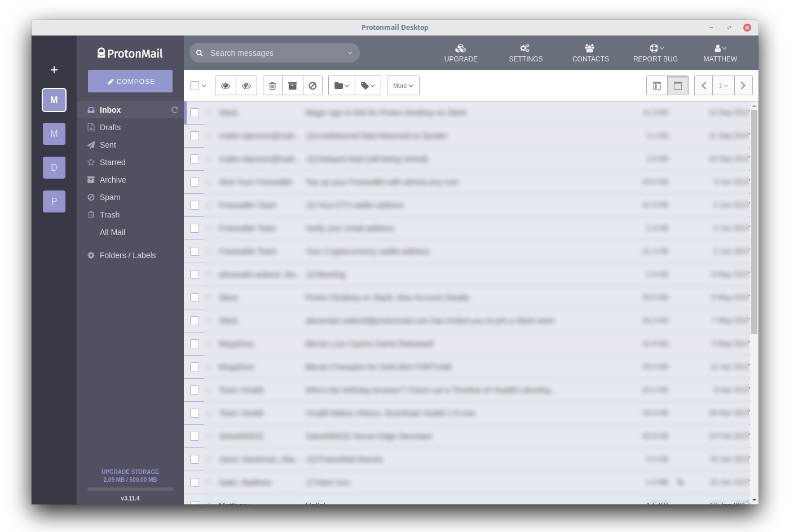The height and width of the screenshot is (532, 807).
Task: Tick the select-all messages checkbox
Action: click(x=195, y=86)
